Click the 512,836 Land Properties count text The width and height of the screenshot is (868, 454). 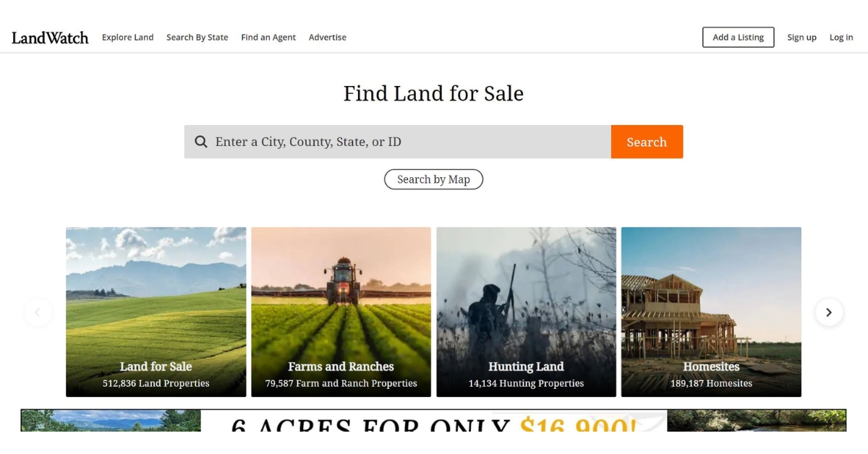[156, 383]
